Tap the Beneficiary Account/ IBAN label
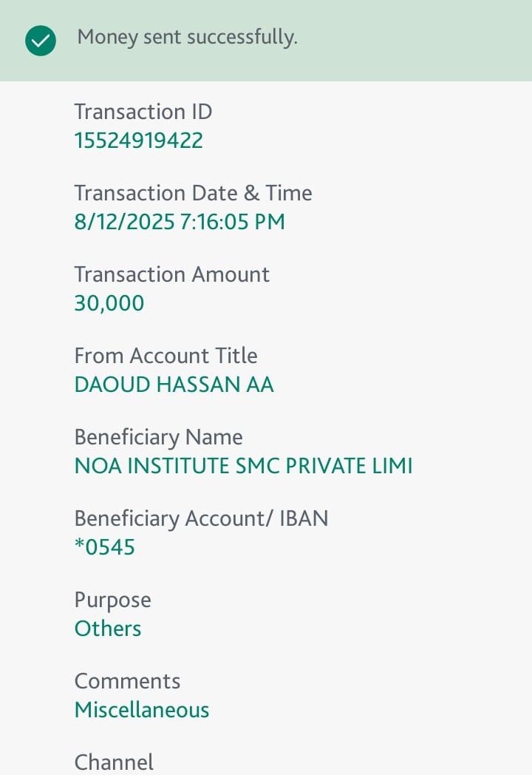This screenshot has width=532, height=775. pos(201,518)
